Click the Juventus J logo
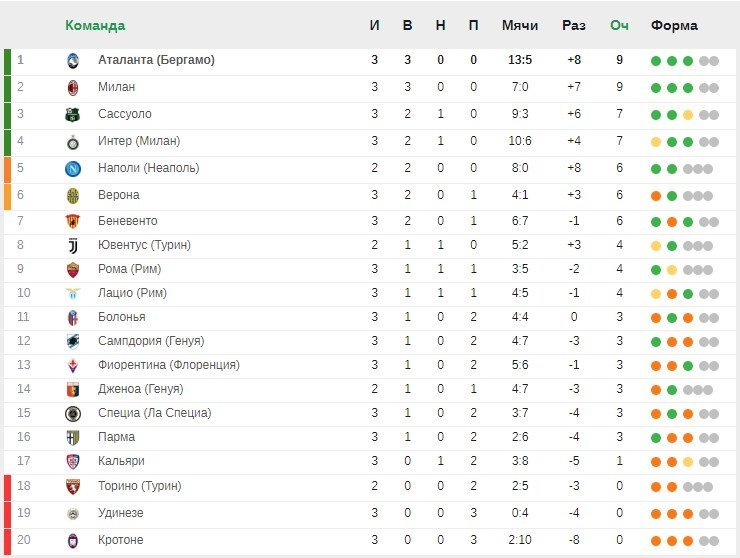 pyautogui.click(x=73, y=245)
